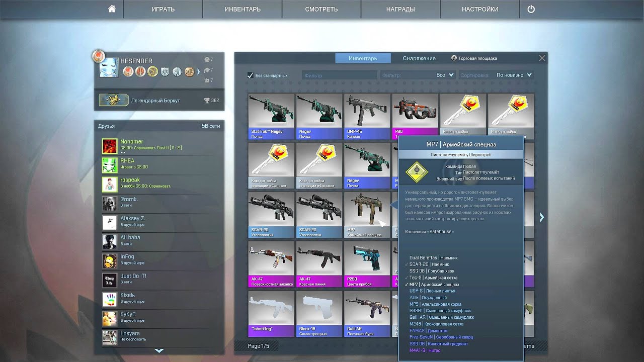The height and width of the screenshot is (362, 644).
Task: Click the Коллекция «Safehouse» label
Action: (x=430, y=232)
